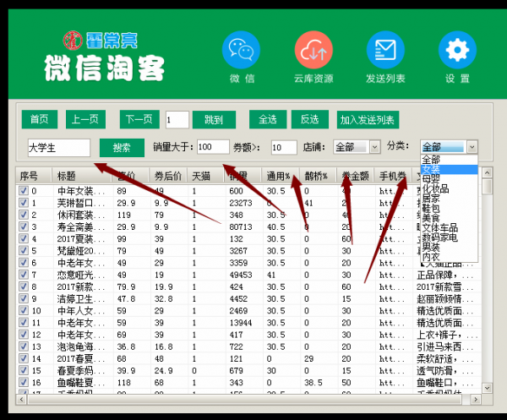The height and width of the screenshot is (420, 507).
Task: Click the vertical scrollbar up arrow
Action: click(x=488, y=172)
